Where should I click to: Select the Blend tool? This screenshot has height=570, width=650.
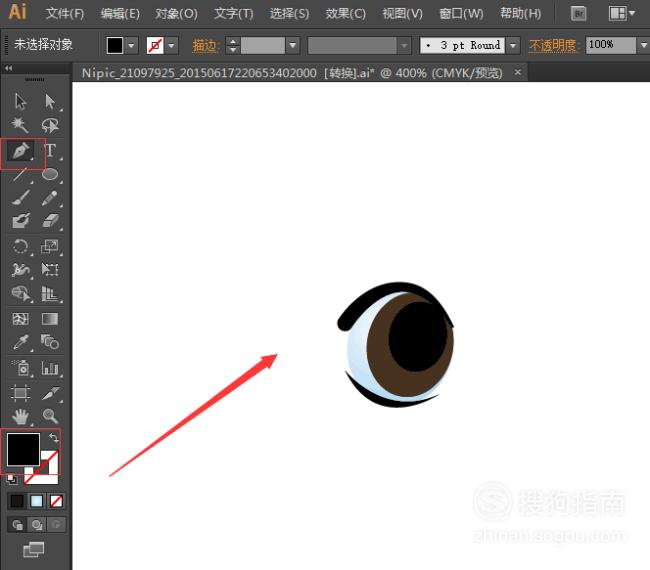pyautogui.click(x=50, y=342)
